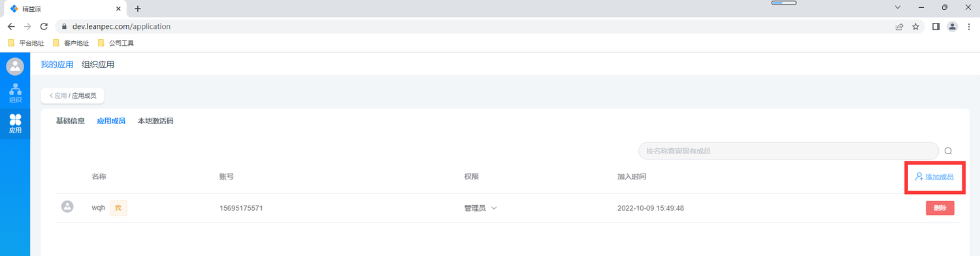Click wqh's member avatar icon

point(67,207)
